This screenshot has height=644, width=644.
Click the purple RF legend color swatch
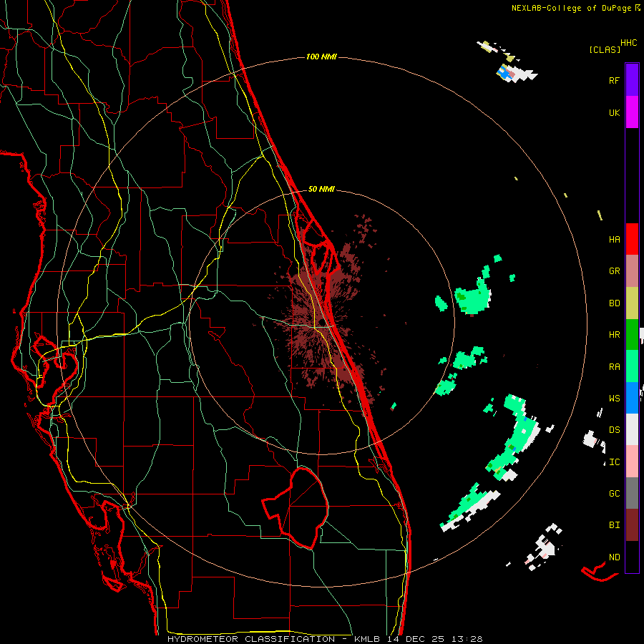click(632, 80)
